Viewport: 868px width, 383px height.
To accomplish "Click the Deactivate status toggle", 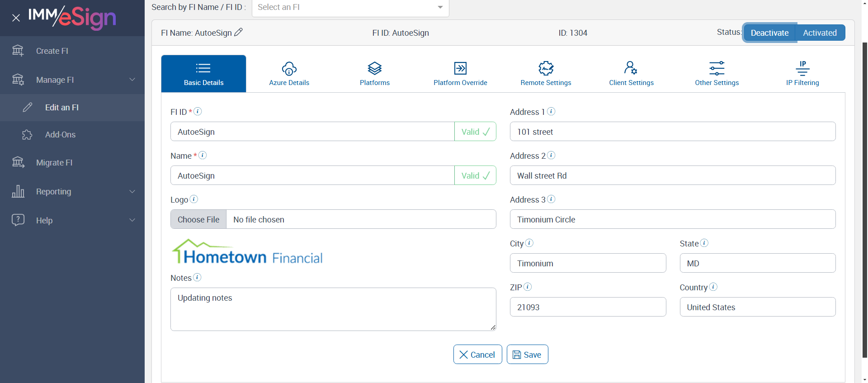I will tap(769, 33).
